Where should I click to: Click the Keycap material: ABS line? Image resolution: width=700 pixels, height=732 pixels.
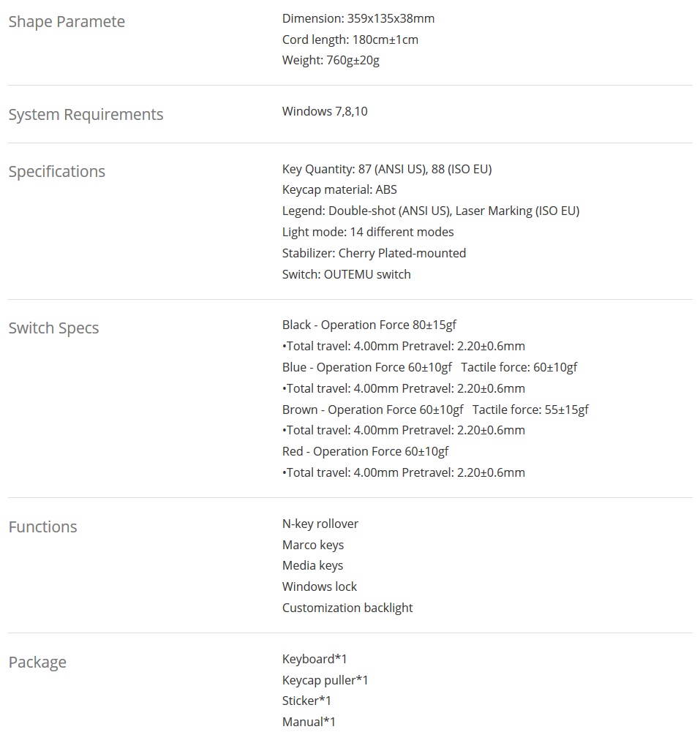pos(339,190)
